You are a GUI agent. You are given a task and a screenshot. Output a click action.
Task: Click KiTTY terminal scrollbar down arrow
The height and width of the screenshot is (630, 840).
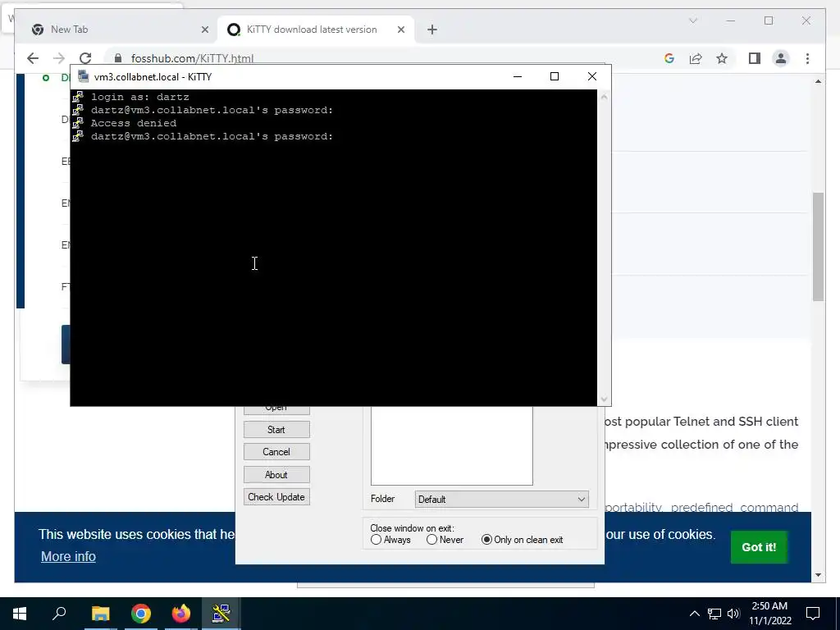coord(604,399)
